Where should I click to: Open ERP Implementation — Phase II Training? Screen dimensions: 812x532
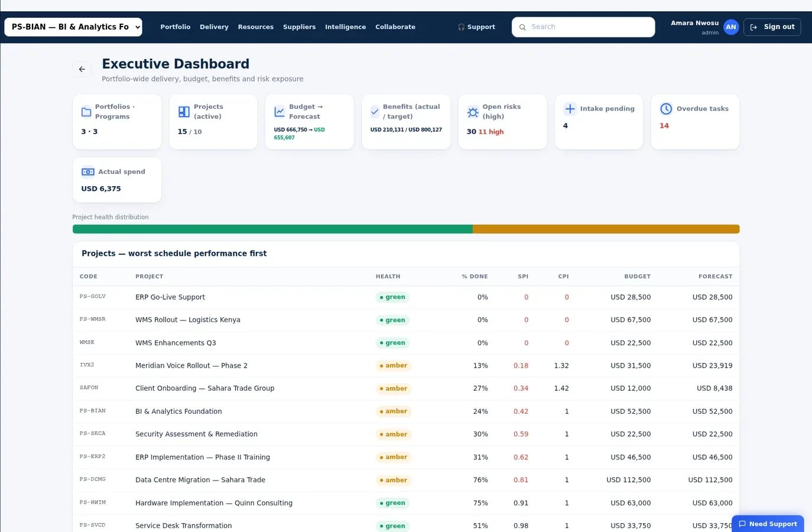point(406,457)
